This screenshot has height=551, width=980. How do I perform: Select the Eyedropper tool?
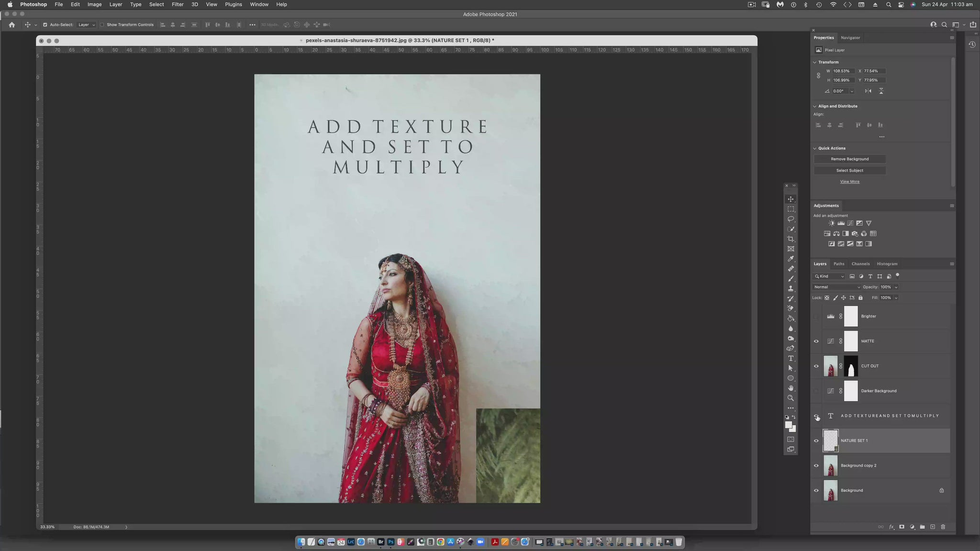tap(791, 259)
